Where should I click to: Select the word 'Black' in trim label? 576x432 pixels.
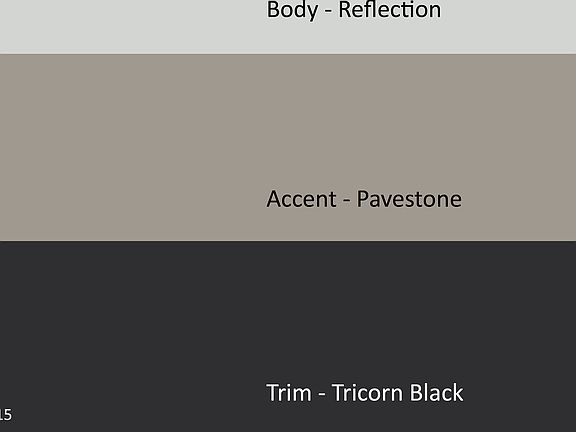coord(436,393)
